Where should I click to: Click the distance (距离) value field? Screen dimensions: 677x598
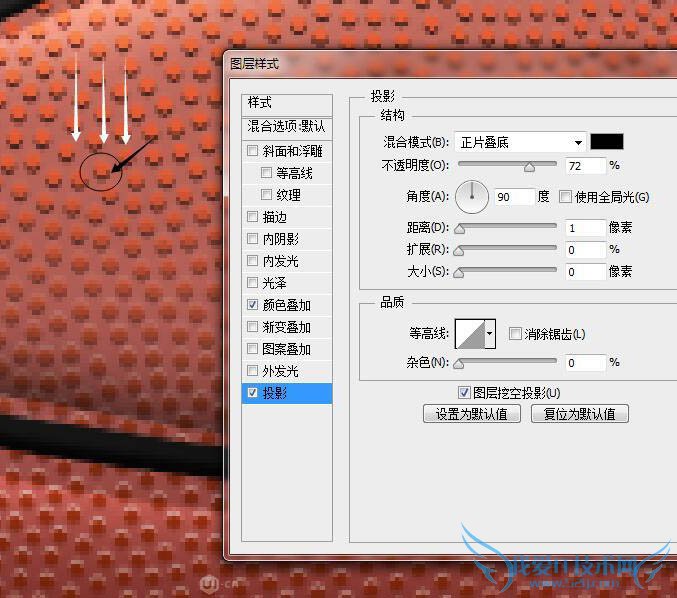(586, 228)
